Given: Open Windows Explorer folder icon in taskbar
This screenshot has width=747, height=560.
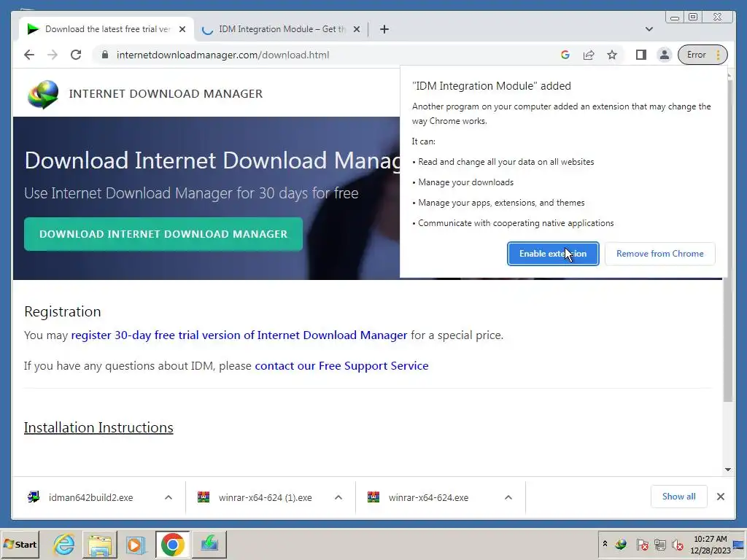Looking at the screenshot, I should (x=99, y=544).
